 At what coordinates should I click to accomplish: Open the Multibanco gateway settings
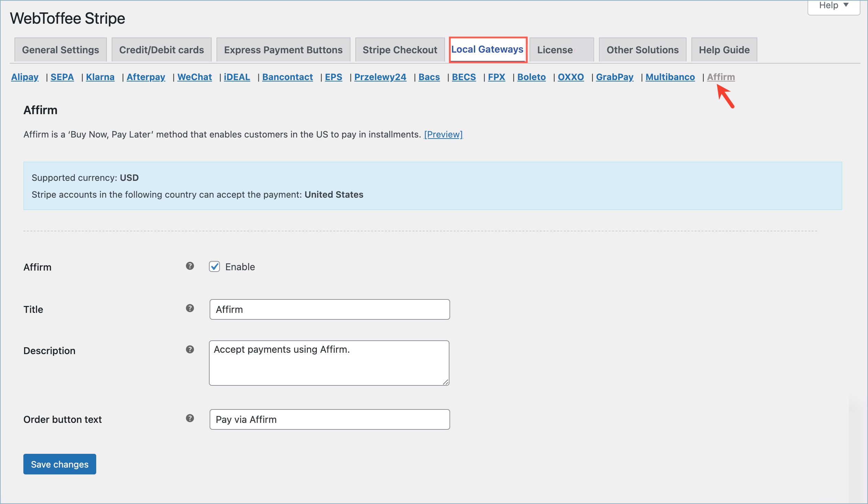670,77
